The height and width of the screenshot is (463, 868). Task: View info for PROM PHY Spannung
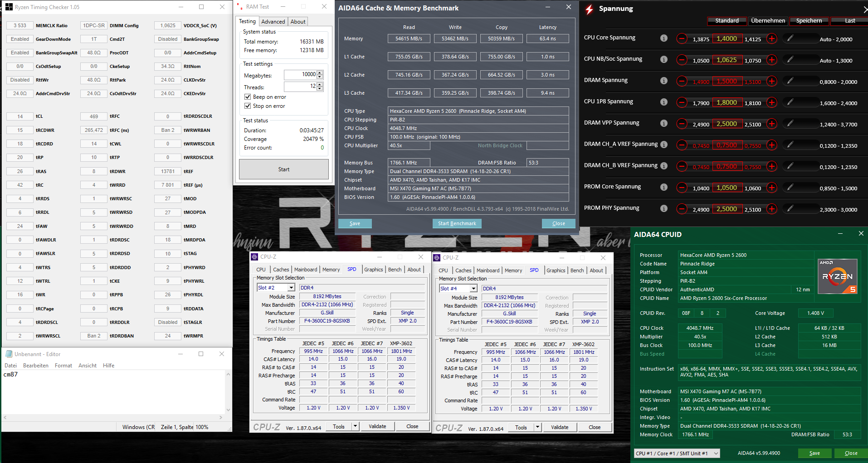(x=664, y=208)
